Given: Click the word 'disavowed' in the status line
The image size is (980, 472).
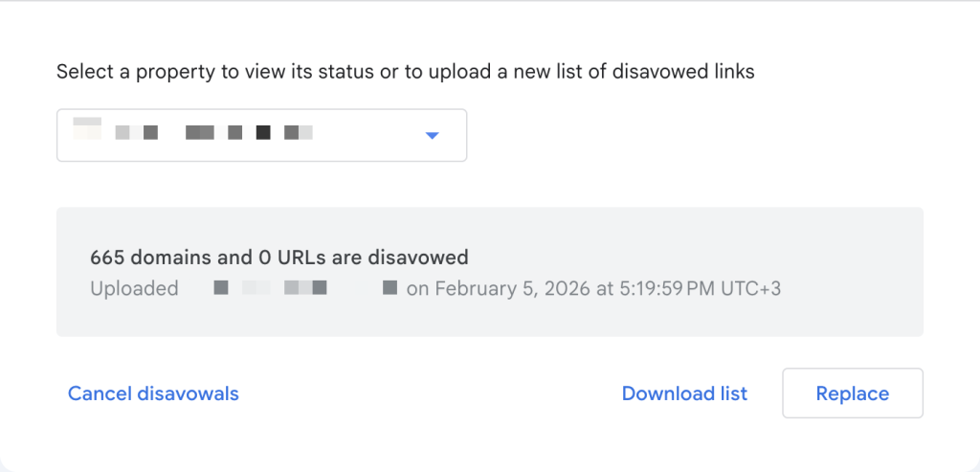Looking at the screenshot, I should pos(428,257).
